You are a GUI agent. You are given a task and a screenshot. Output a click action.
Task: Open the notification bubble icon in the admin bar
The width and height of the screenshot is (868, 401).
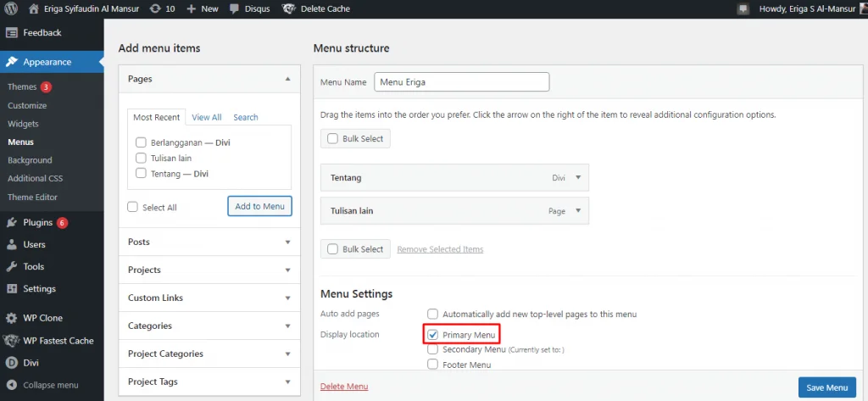[743, 8]
